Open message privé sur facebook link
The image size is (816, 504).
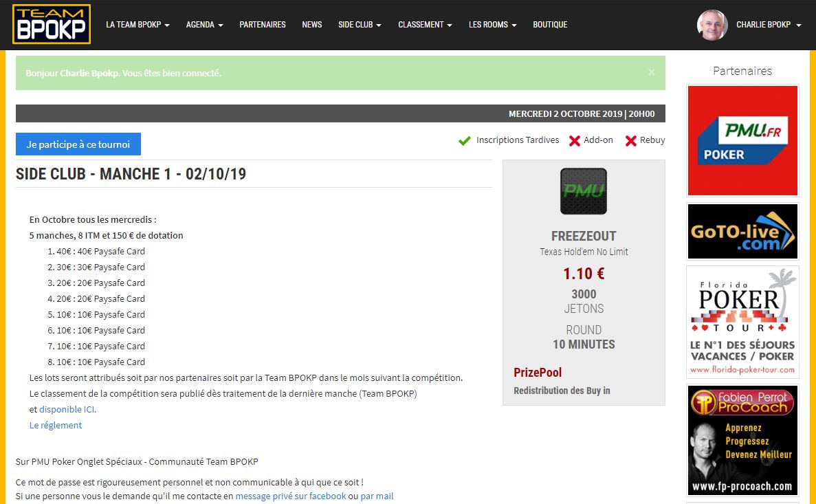pyautogui.click(x=290, y=496)
